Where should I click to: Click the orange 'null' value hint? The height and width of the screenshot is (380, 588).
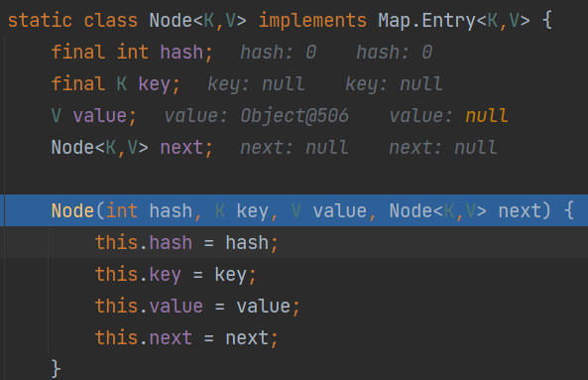[x=487, y=115]
